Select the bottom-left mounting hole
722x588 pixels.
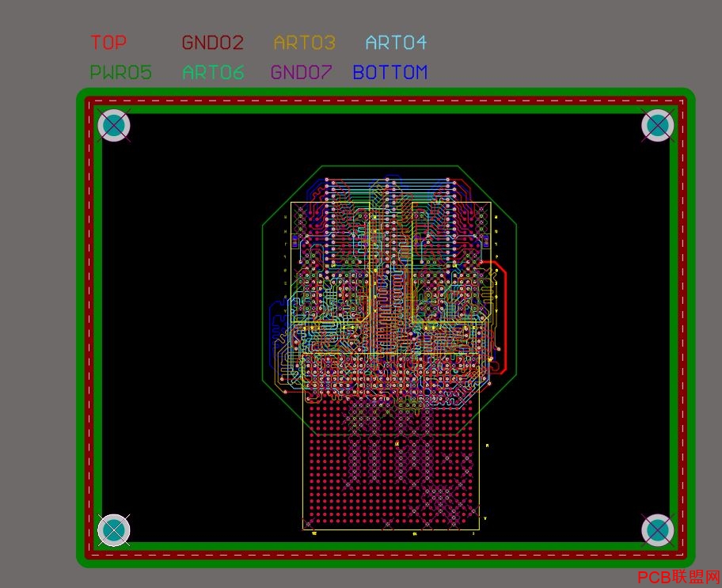(114, 530)
